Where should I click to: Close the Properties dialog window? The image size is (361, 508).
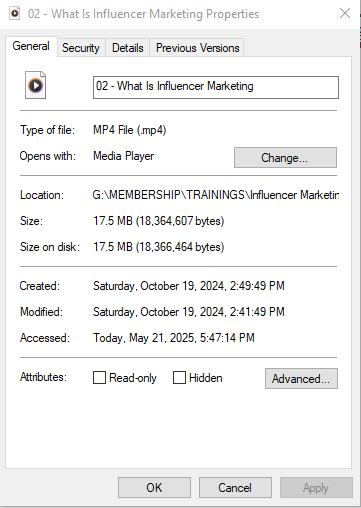point(345,13)
